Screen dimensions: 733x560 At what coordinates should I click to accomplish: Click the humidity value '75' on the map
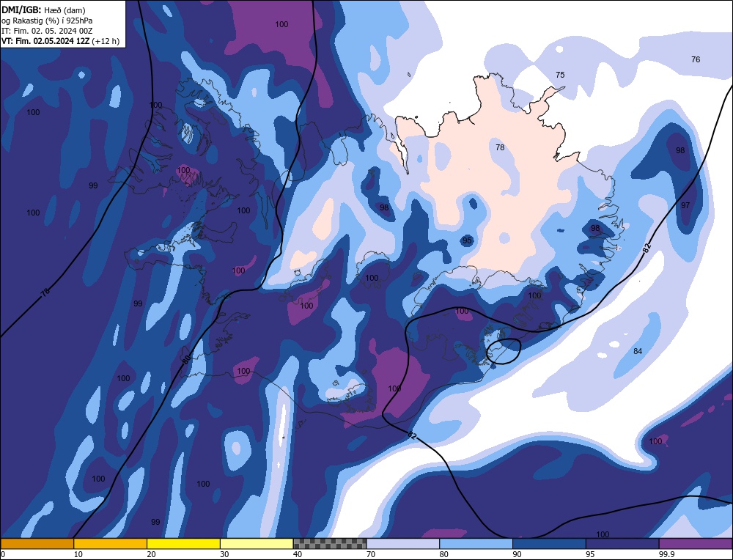560,75
